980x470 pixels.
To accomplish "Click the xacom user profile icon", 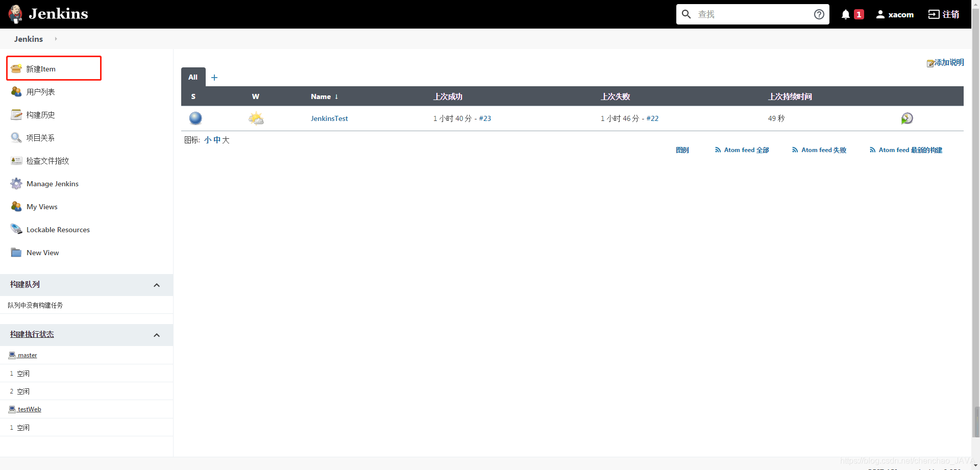I will (880, 14).
